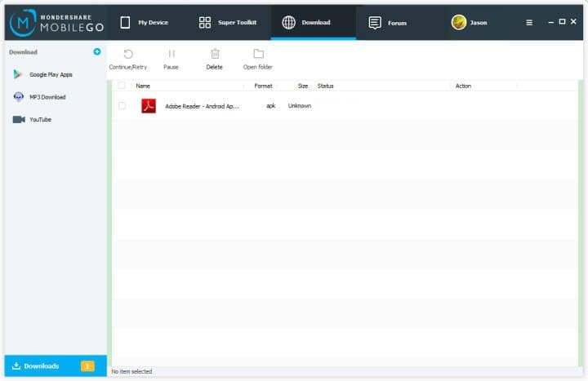This screenshot has width=588, height=381.
Task: Open the hamburger menu icon
Action: tap(529, 23)
